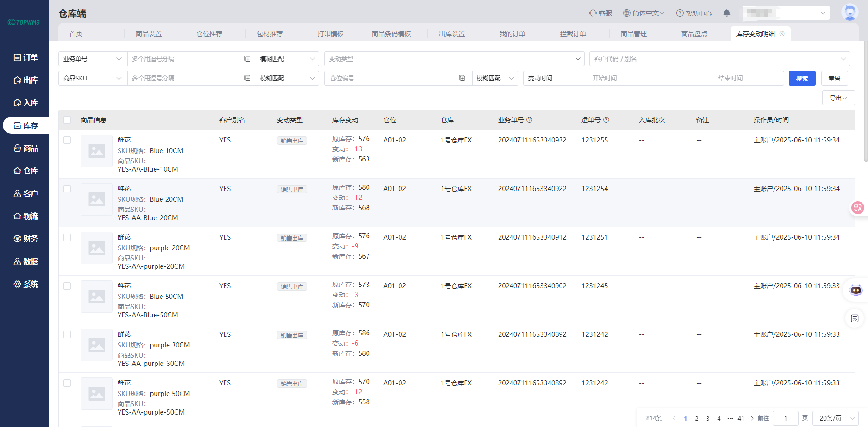868x427 pixels.
Task: Check the row YES-AA-purple-30CM
Action: (x=67, y=334)
